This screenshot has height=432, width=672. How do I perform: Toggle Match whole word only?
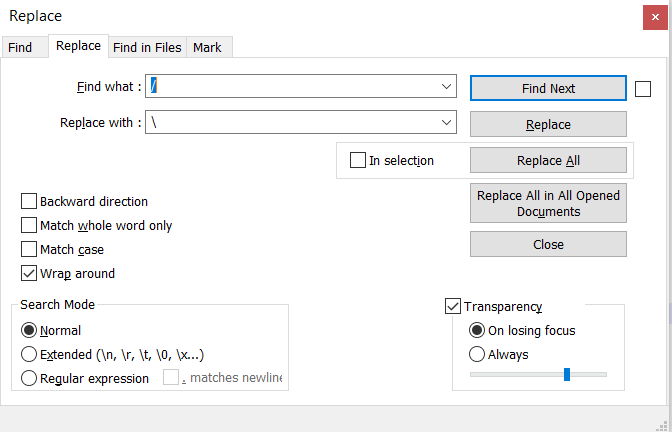(29, 226)
